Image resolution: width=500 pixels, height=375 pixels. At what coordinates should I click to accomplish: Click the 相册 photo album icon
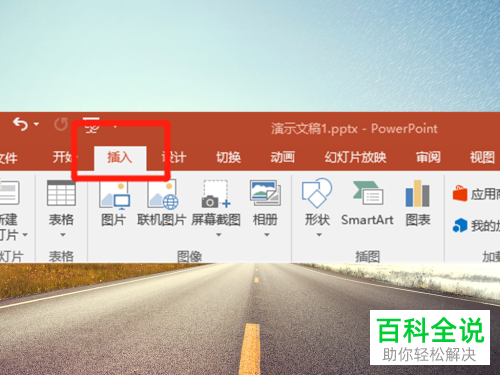pos(265,193)
